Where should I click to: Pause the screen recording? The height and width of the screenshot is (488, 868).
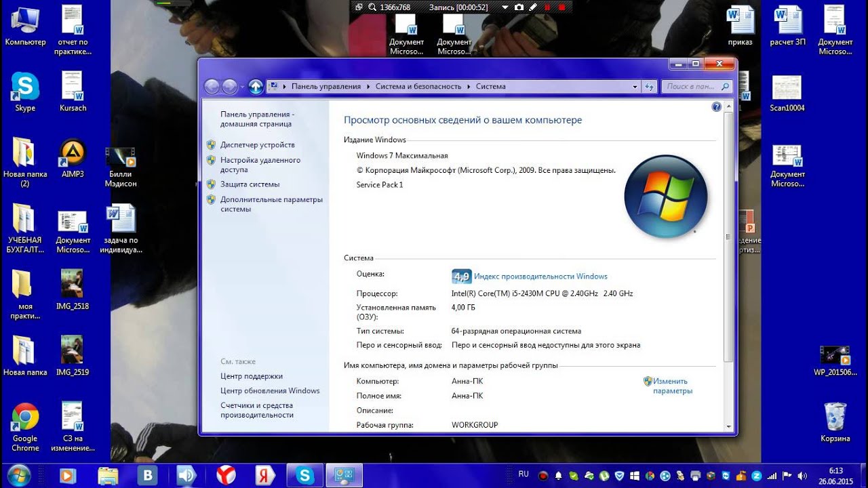coord(547,7)
